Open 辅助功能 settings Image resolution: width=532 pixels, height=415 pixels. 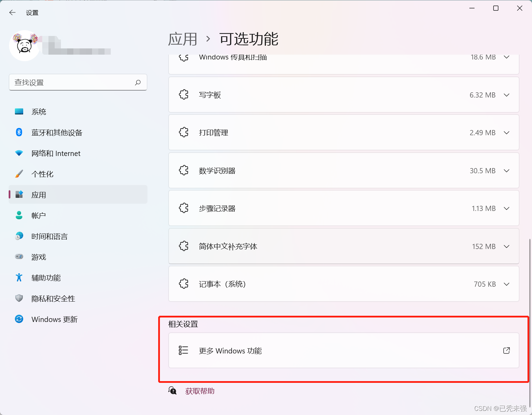coord(78,278)
